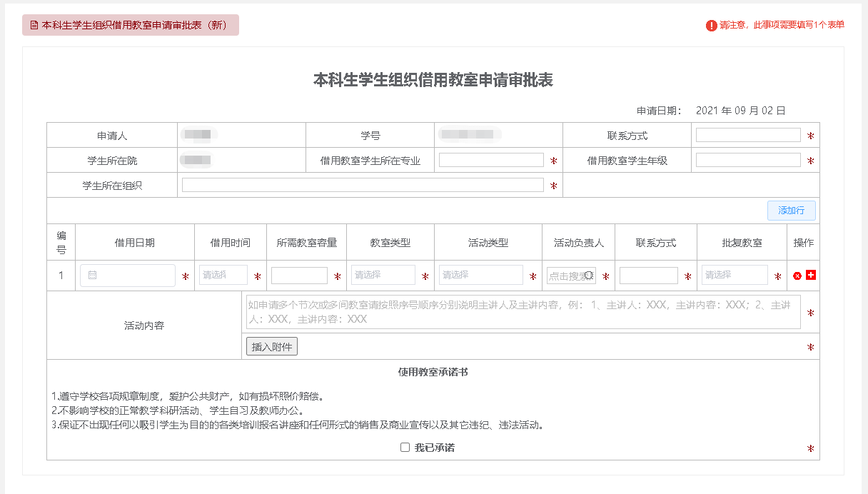Expand the 活动类型 select box
The height and width of the screenshot is (494, 868).
[480, 275]
